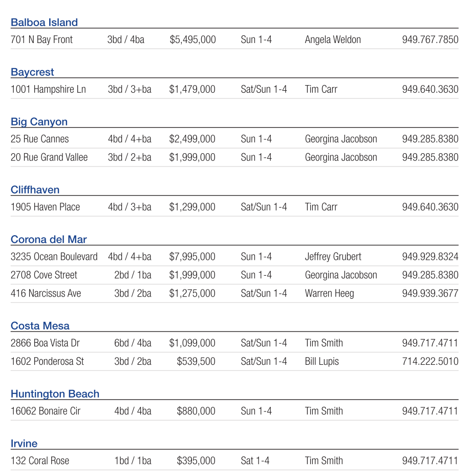Click agent name Angela Weldon

(333, 40)
